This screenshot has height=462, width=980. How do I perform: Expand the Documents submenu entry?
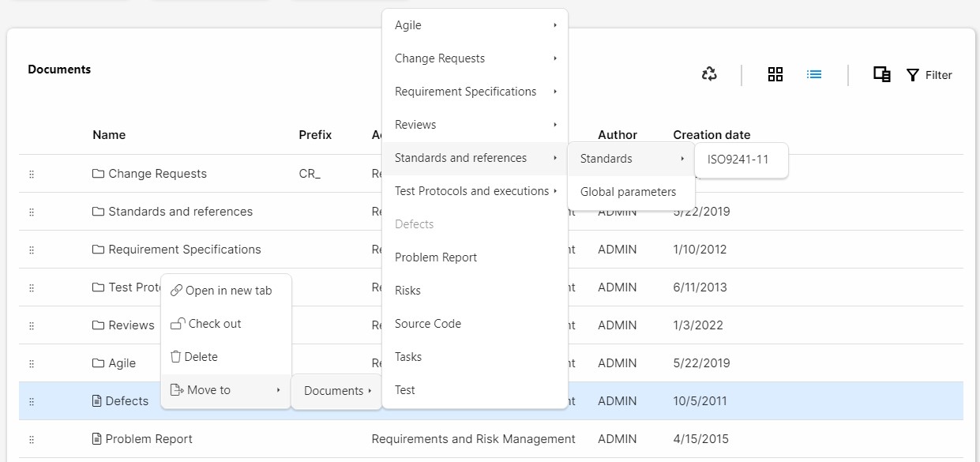pyautogui.click(x=337, y=391)
